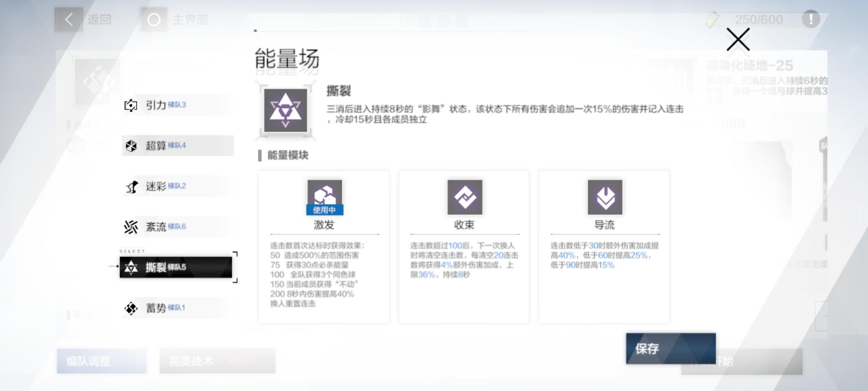
Task: Click the 感染化场地-25 stage title
Action: pos(749,66)
